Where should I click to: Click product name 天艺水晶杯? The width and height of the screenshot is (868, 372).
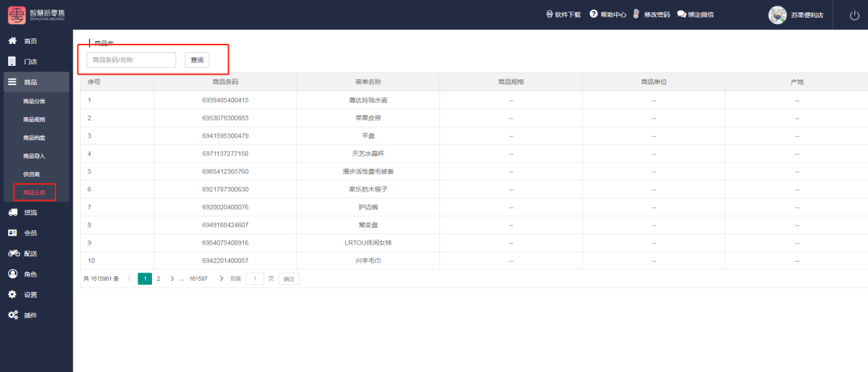click(x=368, y=153)
